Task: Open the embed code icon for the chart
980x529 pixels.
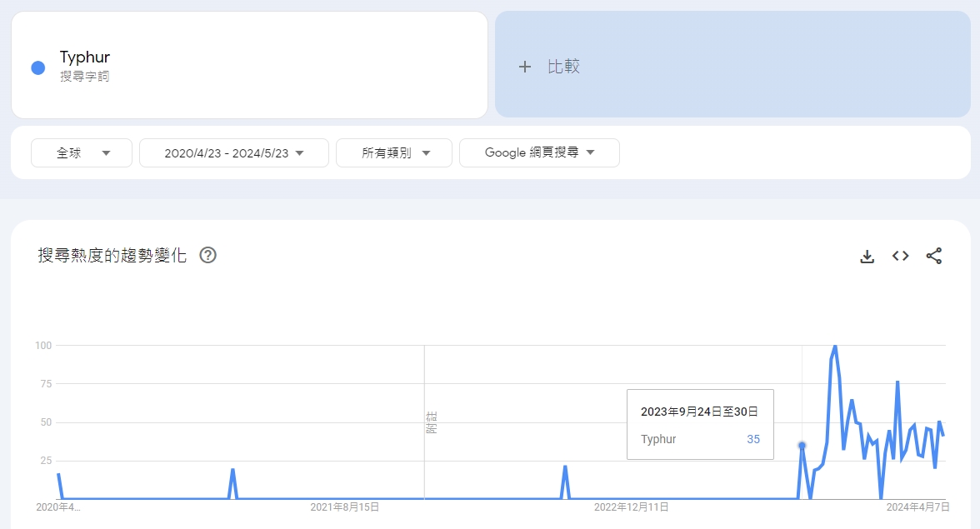Action: coord(900,256)
